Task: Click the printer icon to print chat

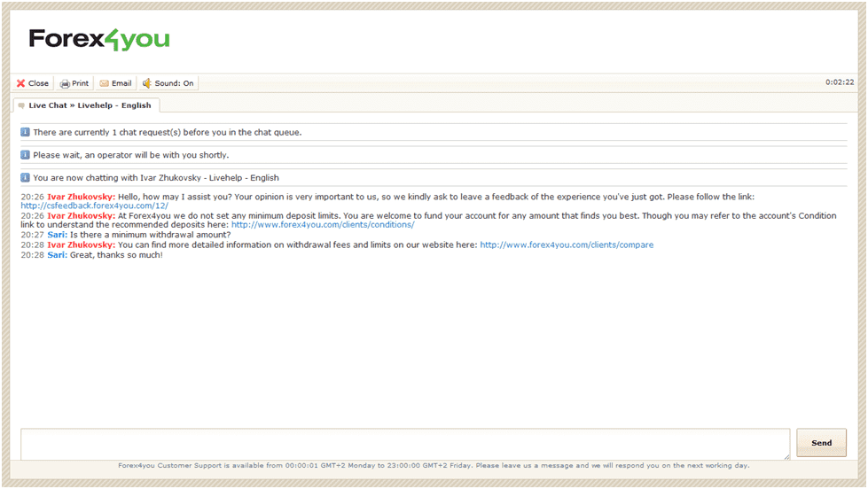Action: pos(65,83)
